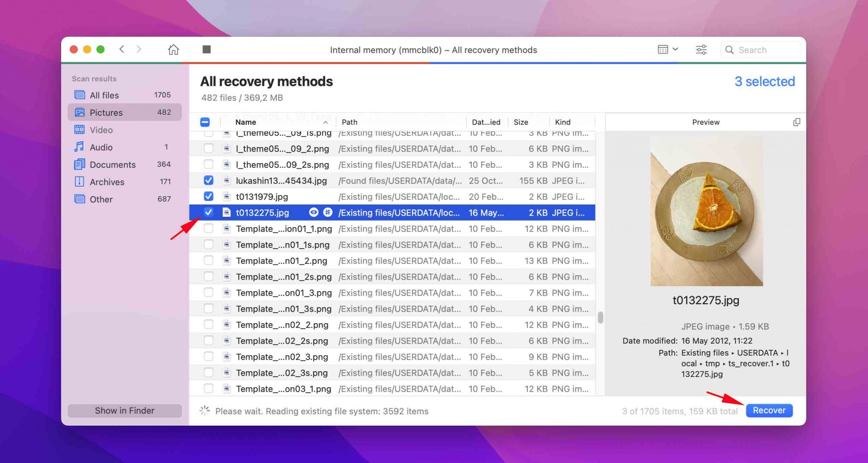This screenshot has width=868, height=463.
Task: Select the Pictures tab in scan results
Action: coord(106,112)
